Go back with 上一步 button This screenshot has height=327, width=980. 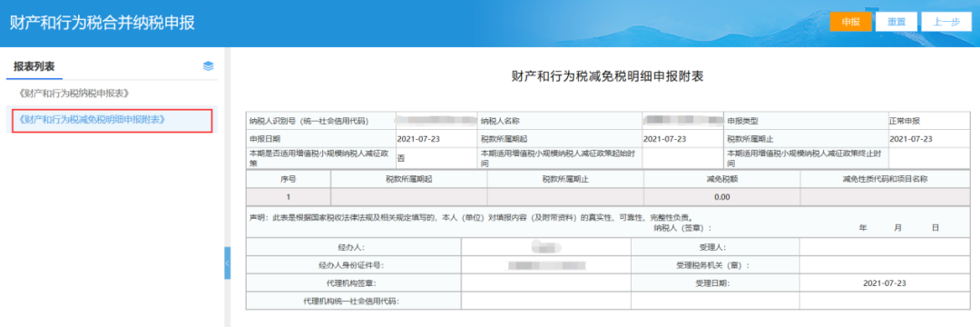[x=946, y=21]
